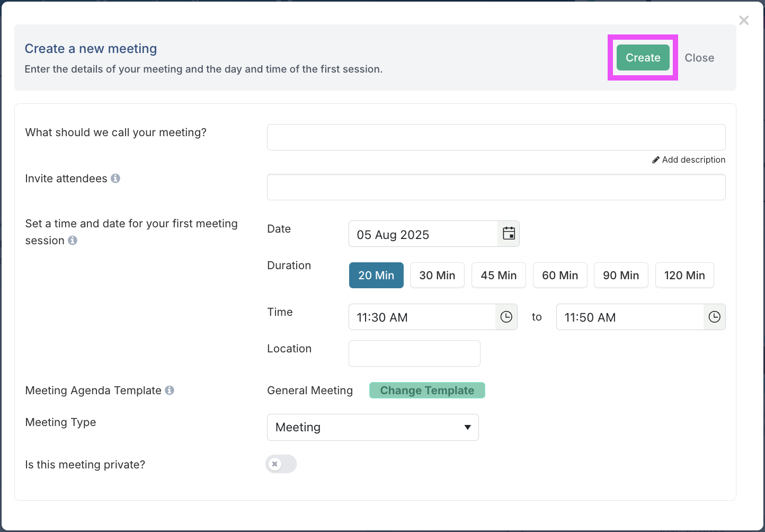
Task: Click info icon next to Meeting Agenda Template
Action: (170, 391)
